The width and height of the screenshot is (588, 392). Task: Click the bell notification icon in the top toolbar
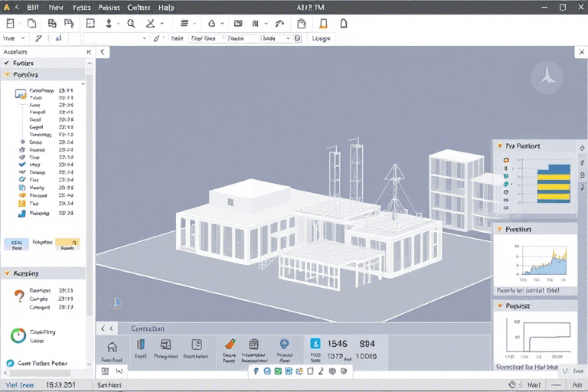pyautogui.click(x=344, y=24)
